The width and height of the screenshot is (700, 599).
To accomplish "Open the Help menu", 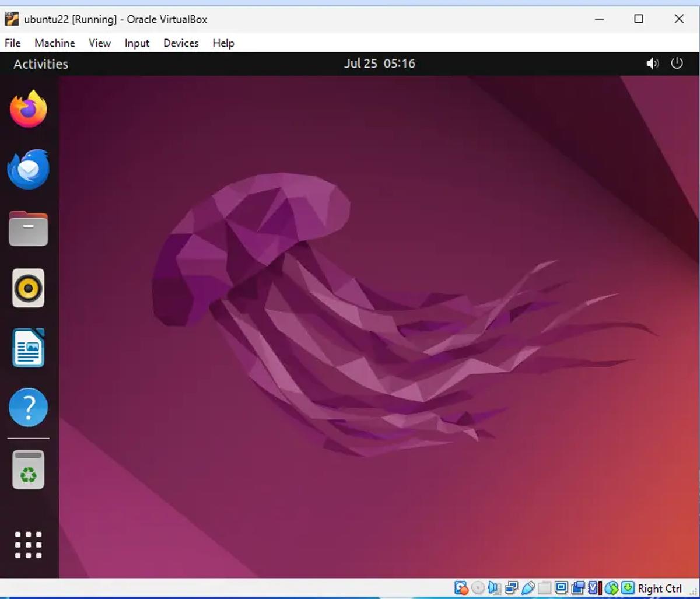I will click(223, 43).
